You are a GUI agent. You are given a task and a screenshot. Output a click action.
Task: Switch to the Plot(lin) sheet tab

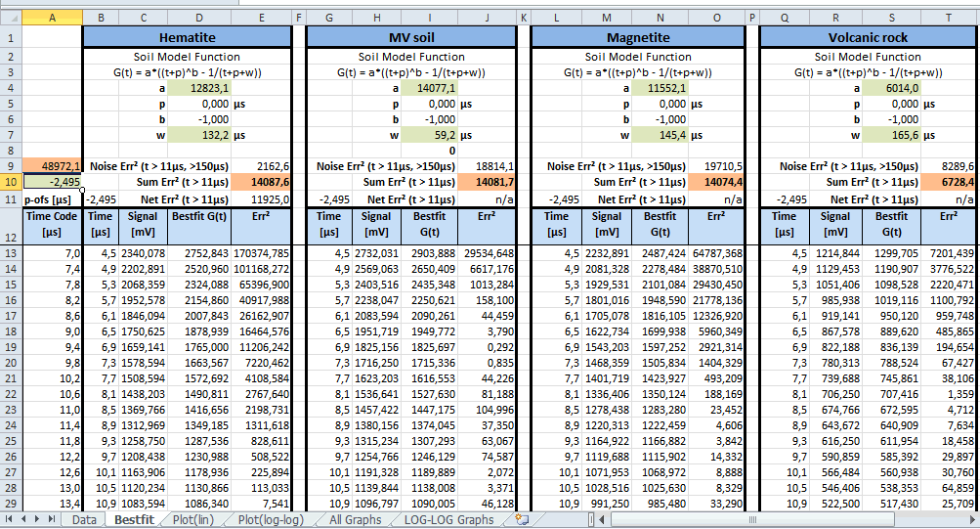(193, 519)
